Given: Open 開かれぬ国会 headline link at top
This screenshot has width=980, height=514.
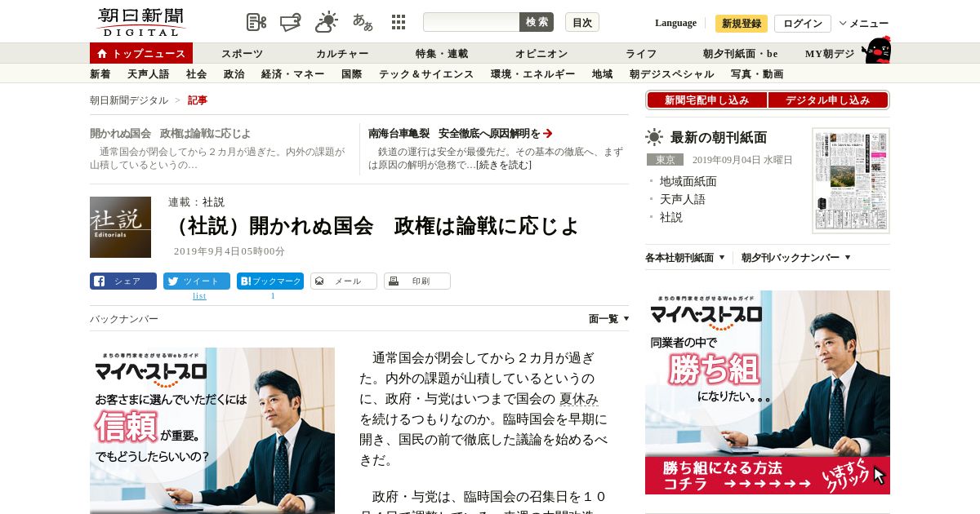Looking at the screenshot, I should [x=171, y=133].
